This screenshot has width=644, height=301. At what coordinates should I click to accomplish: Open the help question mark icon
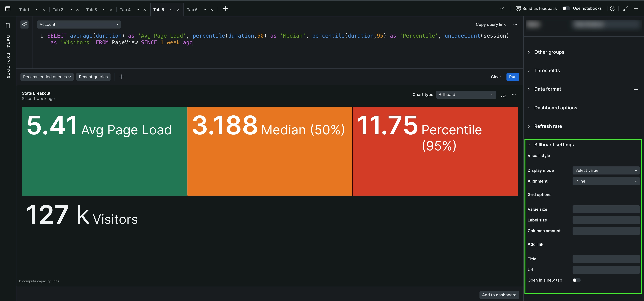tap(612, 9)
